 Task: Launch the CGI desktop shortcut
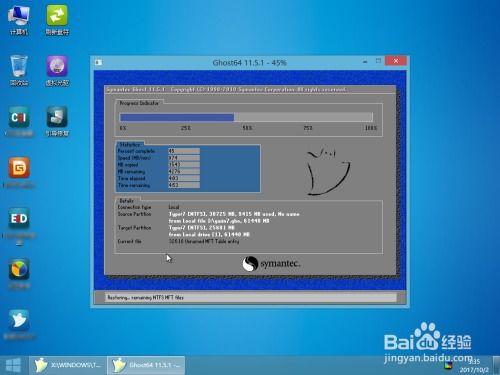[19, 121]
